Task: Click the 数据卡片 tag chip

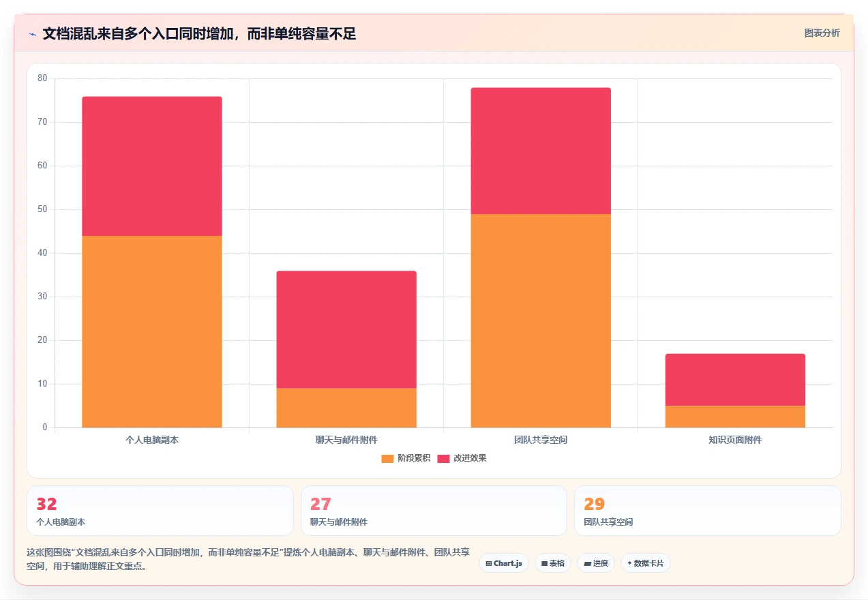Action: point(645,563)
